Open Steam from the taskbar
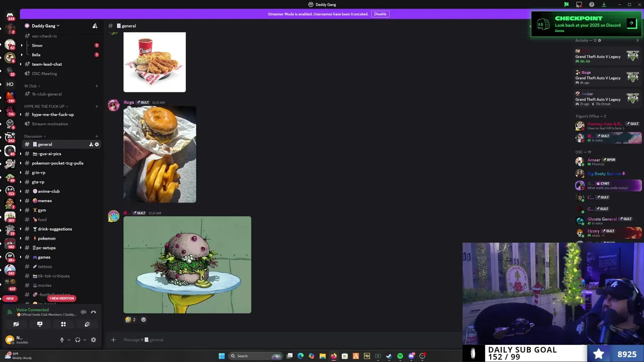This screenshot has width=644, height=362. (x=389, y=356)
